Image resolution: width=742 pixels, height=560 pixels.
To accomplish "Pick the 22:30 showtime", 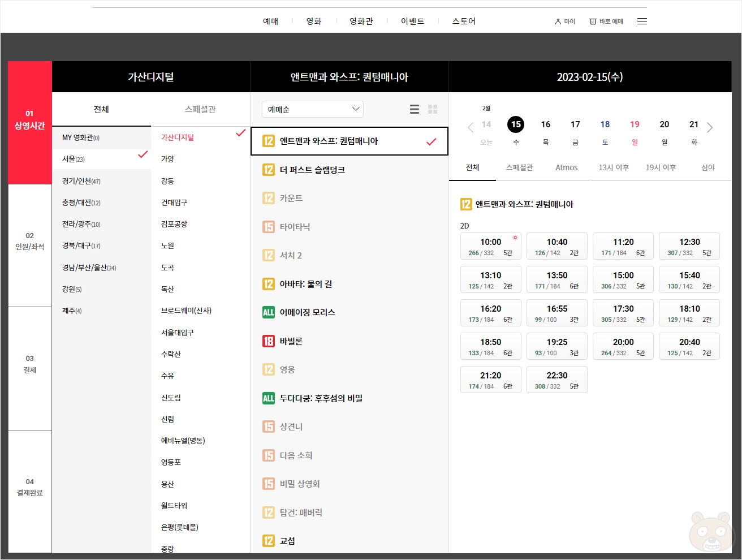I will click(557, 380).
